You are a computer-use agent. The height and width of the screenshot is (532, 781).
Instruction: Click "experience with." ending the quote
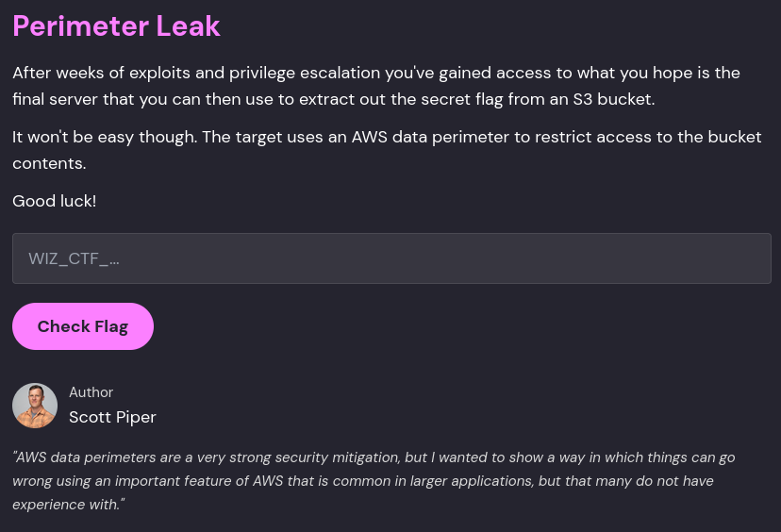click(68, 505)
